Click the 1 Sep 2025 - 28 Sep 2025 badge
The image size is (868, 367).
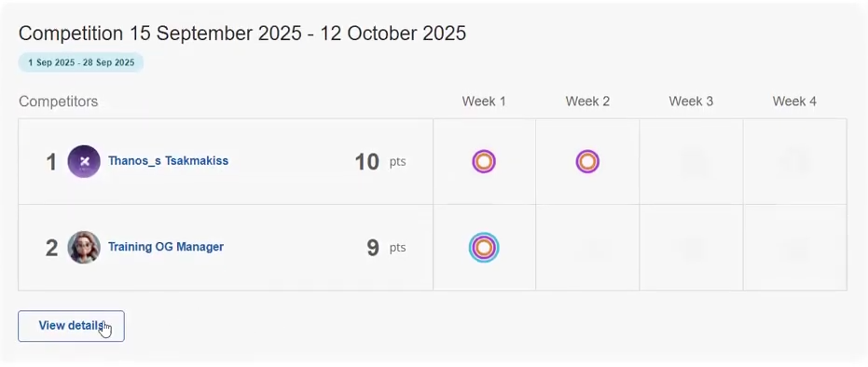click(x=81, y=62)
